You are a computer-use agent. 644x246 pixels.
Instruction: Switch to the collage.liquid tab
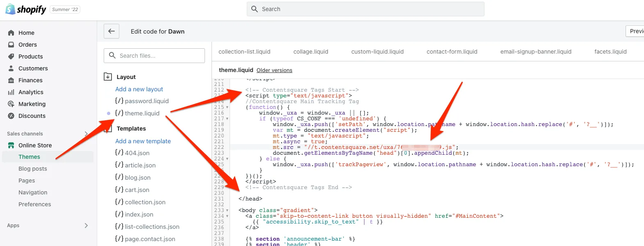tap(311, 52)
